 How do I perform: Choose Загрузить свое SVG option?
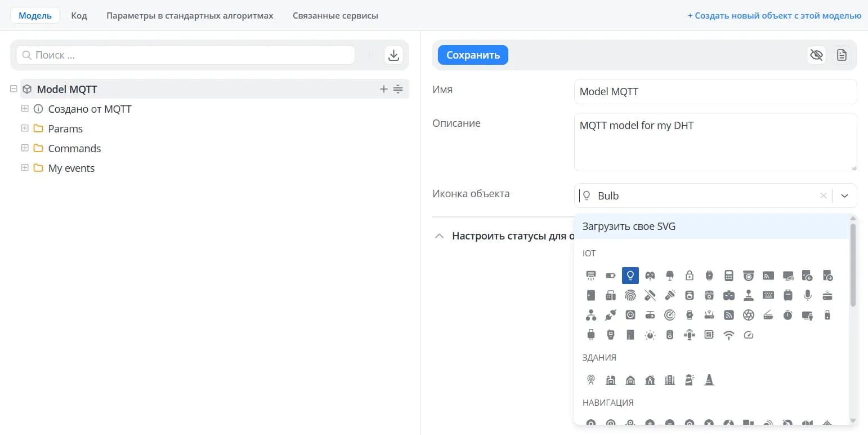tap(711, 227)
